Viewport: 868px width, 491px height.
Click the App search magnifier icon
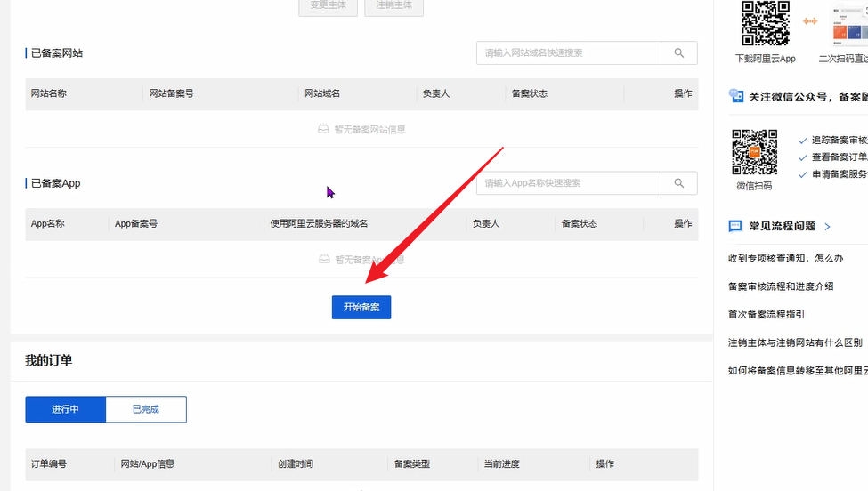tap(679, 183)
